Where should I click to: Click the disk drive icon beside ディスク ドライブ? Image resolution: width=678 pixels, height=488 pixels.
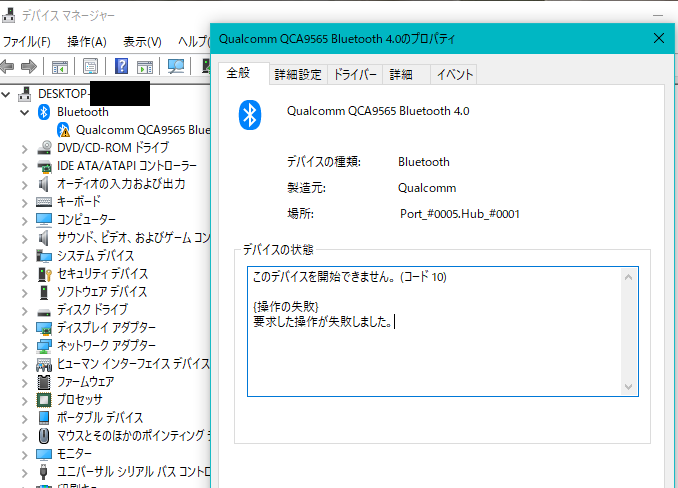click(44, 312)
